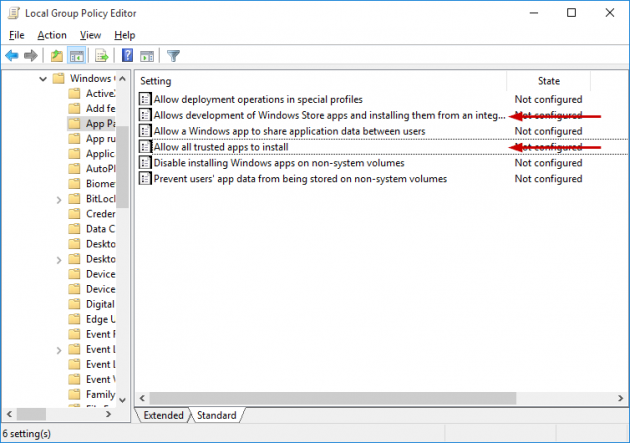Expand the Event folder with chevron

point(59,350)
